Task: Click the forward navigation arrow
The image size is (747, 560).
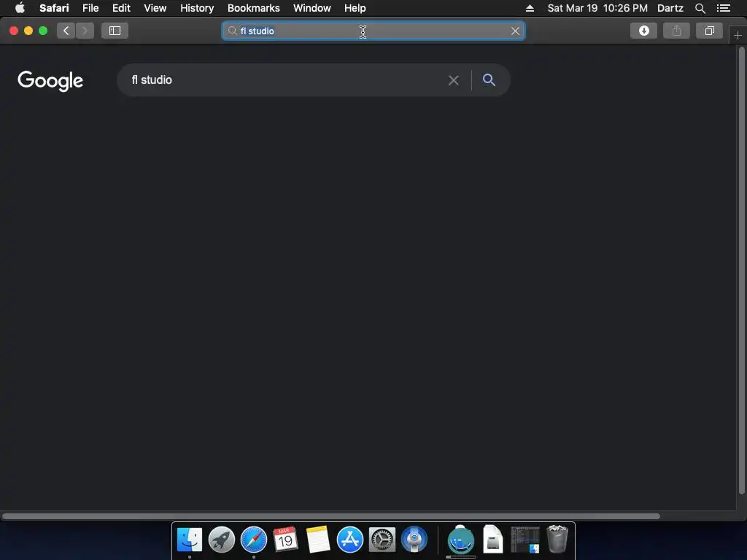Action: (x=85, y=31)
